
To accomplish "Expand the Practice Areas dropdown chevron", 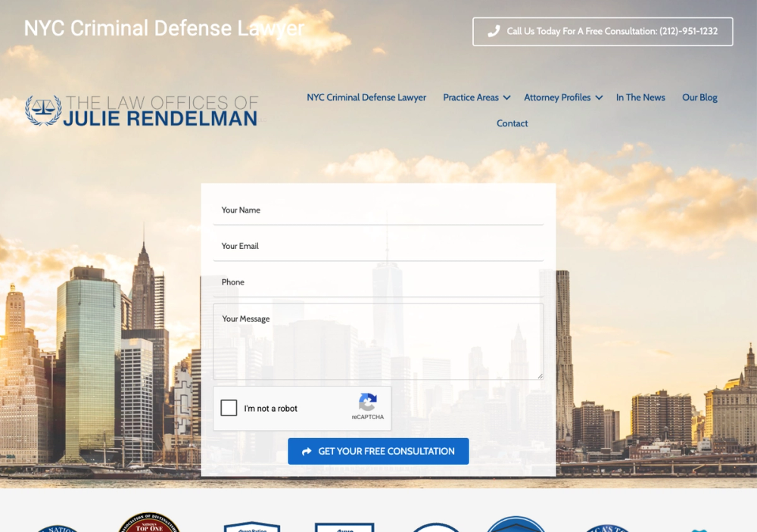I will click(507, 98).
